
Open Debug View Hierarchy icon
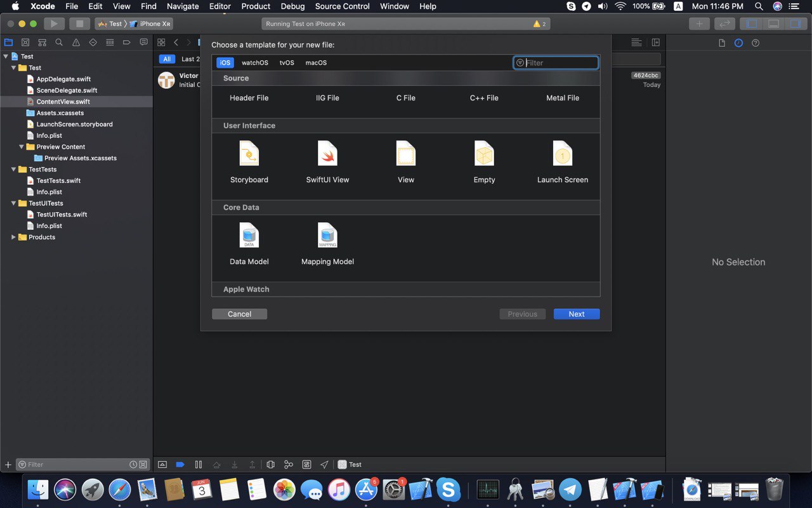tap(271, 464)
